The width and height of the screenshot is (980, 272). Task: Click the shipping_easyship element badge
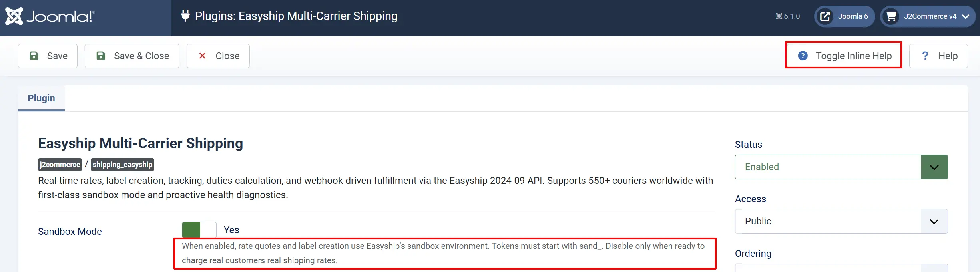122,165
